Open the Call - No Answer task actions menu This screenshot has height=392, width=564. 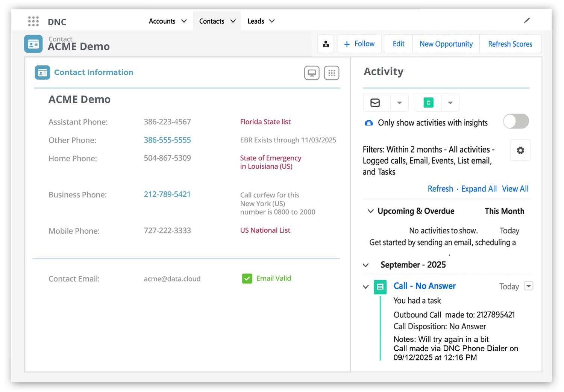tap(528, 286)
